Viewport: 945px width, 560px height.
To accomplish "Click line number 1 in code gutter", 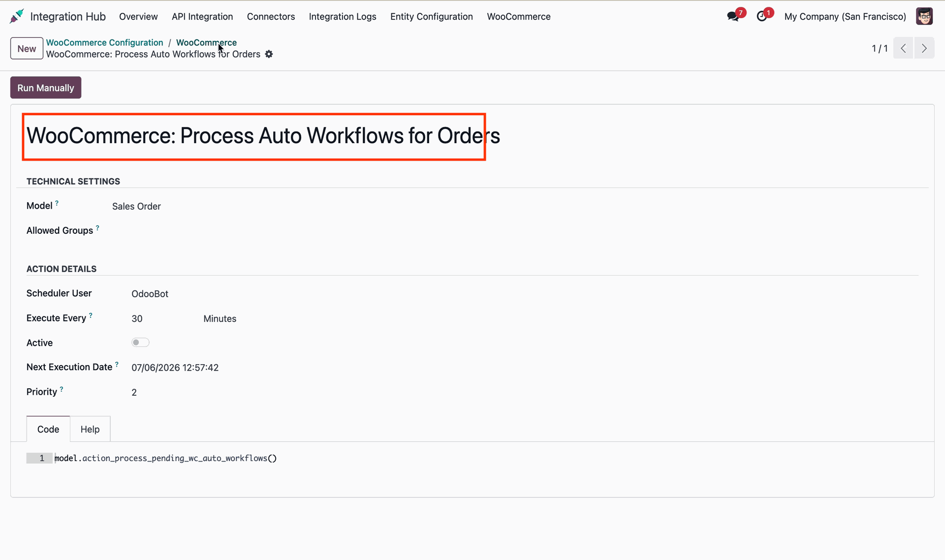I will (x=42, y=458).
